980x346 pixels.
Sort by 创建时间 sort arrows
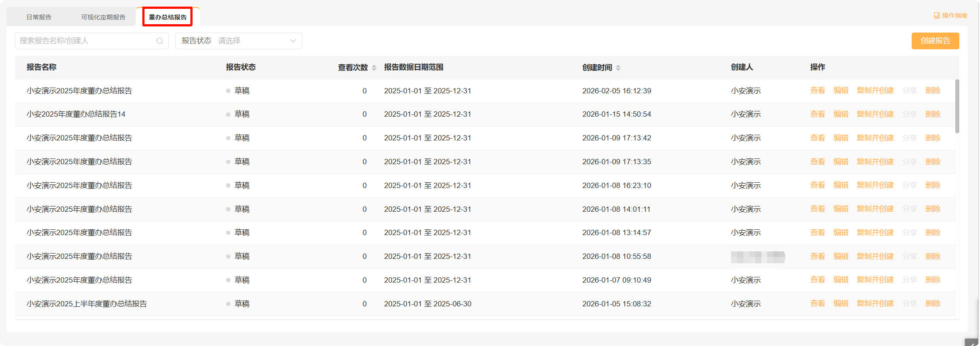tap(618, 68)
